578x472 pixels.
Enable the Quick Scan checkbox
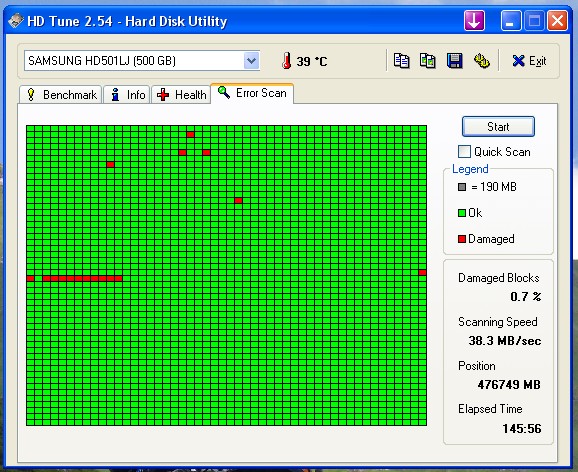pos(464,152)
